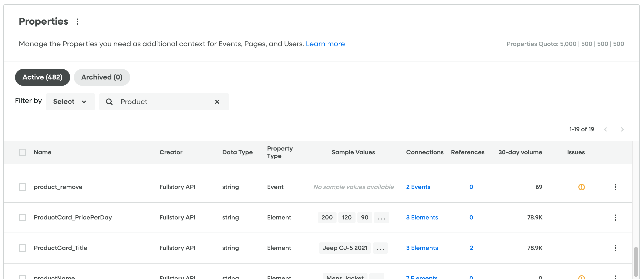Click the search magnifier icon
Viewport: 644px width, 279px height.
(x=109, y=102)
